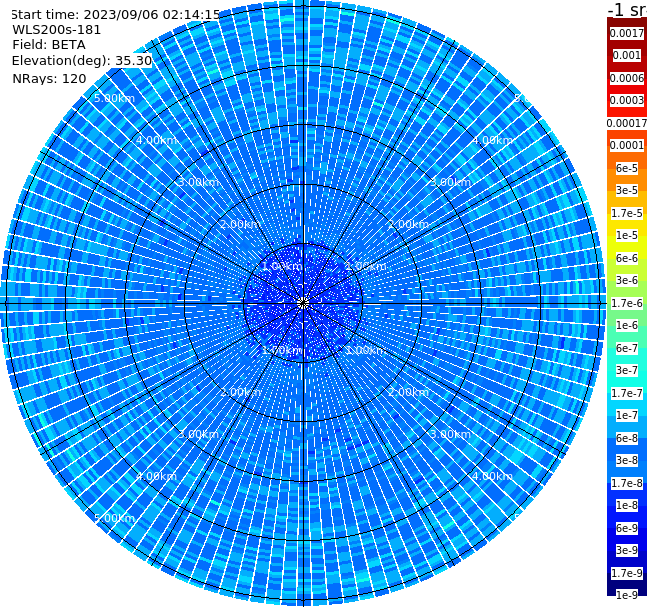The width and height of the screenshot is (647, 607).
Task: Pick the yellow 1e-5 colorbar segment
Action: 627,235
